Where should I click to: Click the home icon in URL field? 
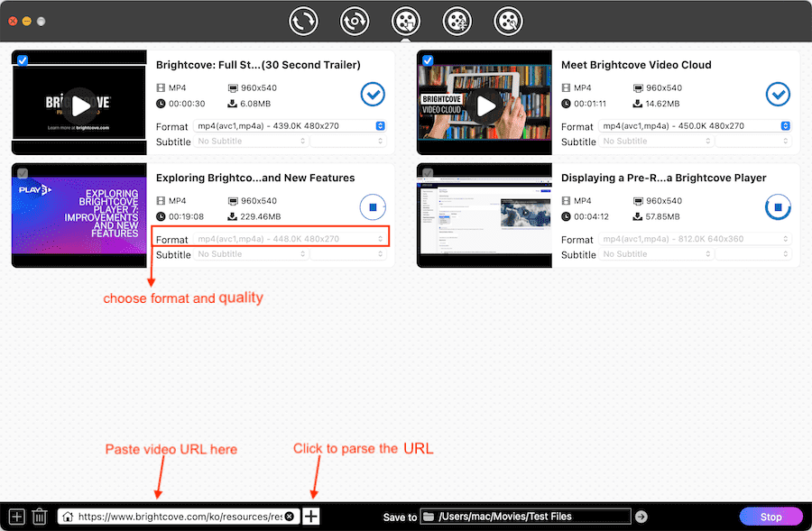pyautogui.click(x=68, y=517)
